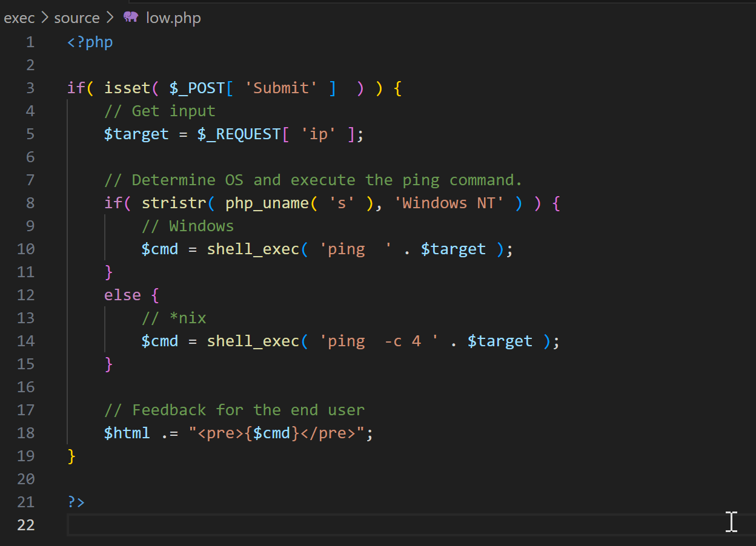Expand the breadcrumb chevron after 'source'
Screen dimensions: 756x546
[x=109, y=18]
